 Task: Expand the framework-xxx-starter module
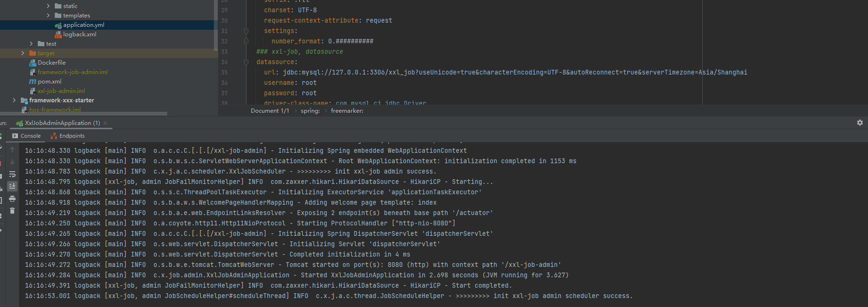pos(14,100)
